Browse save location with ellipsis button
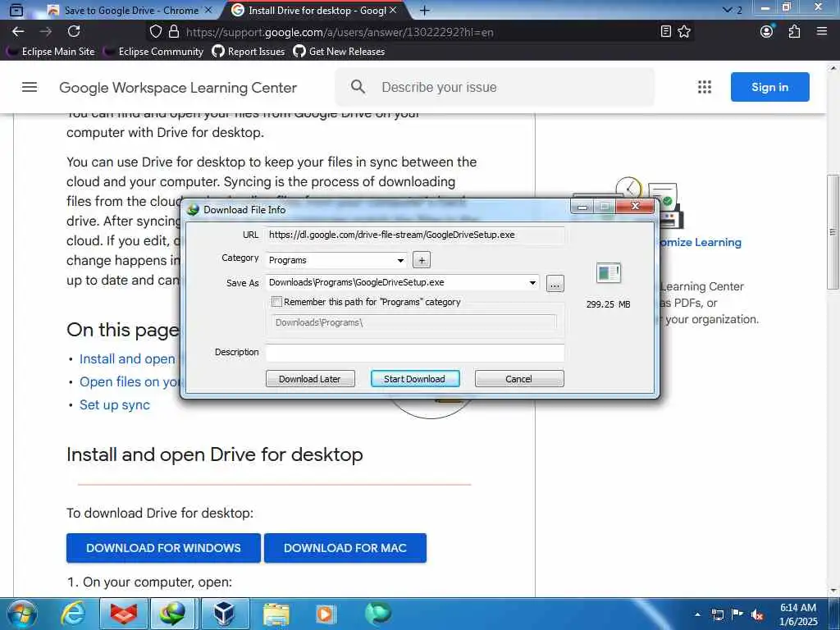840x630 pixels. pyautogui.click(x=555, y=283)
